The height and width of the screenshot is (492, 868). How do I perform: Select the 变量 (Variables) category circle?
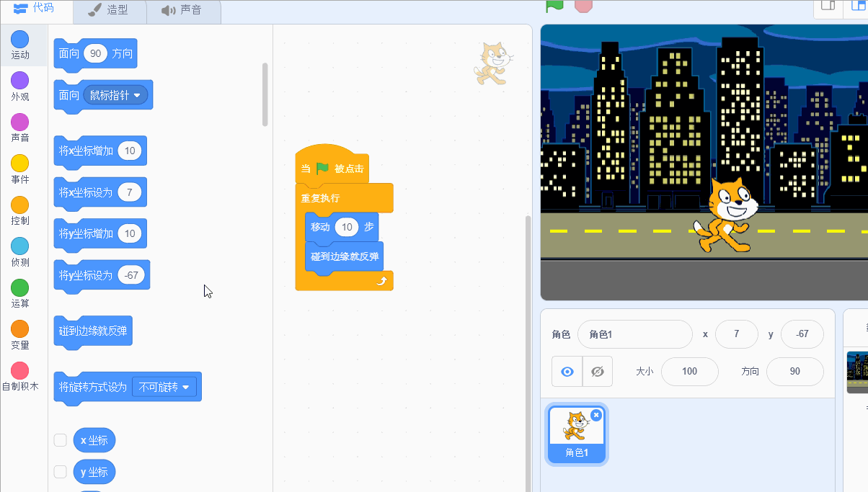pyautogui.click(x=20, y=328)
